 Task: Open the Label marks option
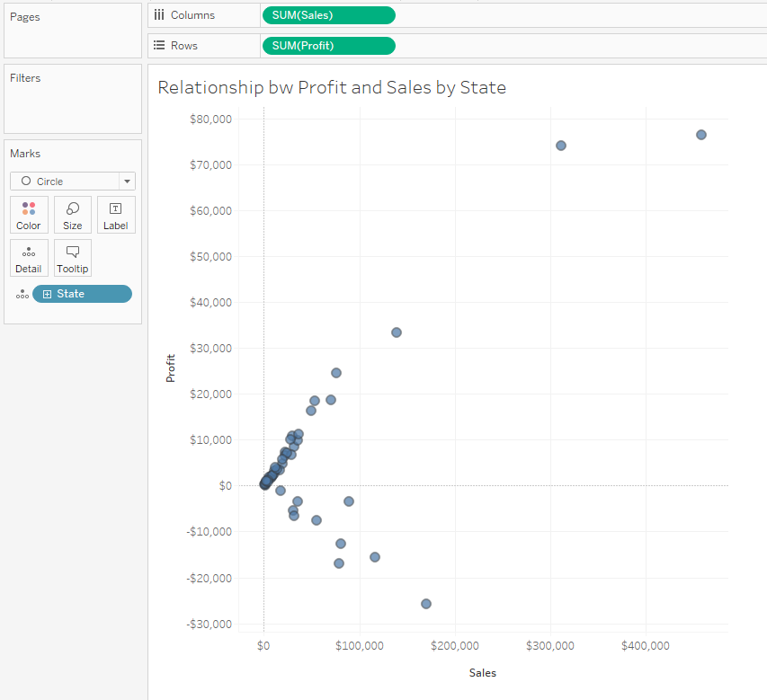116,215
